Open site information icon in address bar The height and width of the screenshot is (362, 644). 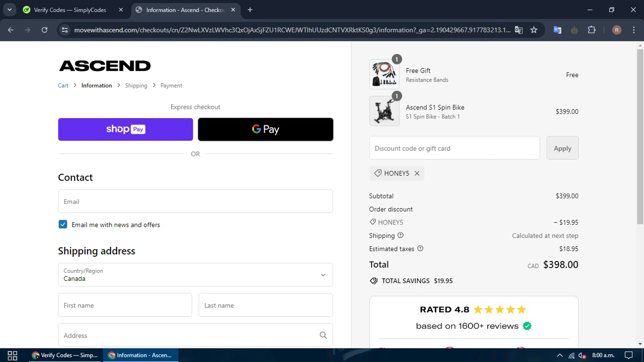[x=65, y=30]
